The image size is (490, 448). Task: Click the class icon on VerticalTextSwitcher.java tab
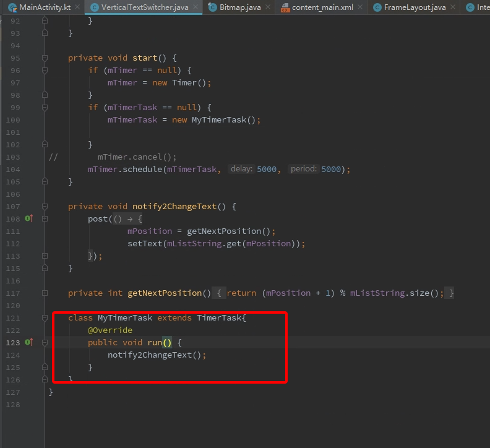pyautogui.click(x=95, y=7)
